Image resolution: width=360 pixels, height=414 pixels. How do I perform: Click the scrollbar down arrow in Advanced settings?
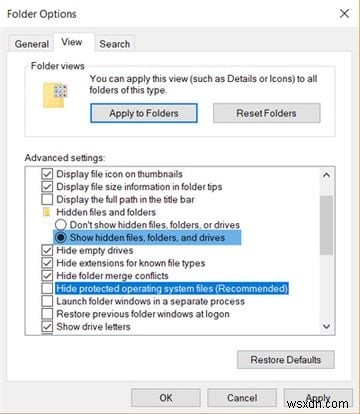(x=326, y=326)
